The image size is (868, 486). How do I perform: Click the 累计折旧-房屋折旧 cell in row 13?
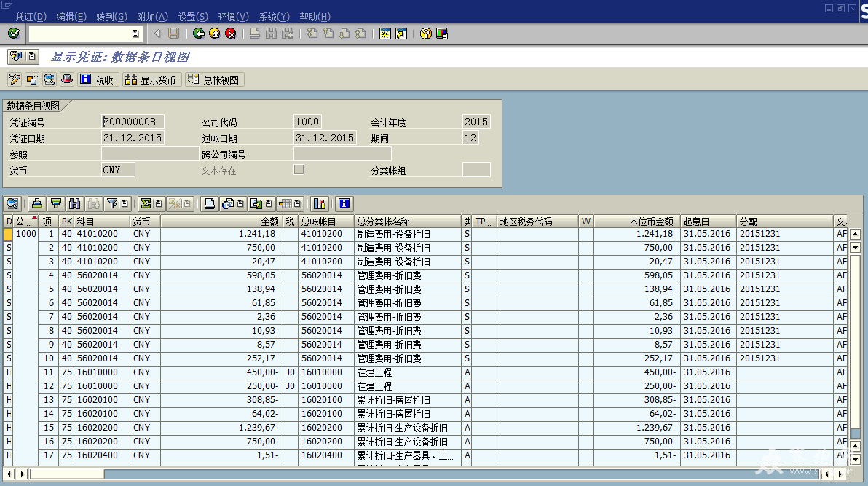(408, 400)
